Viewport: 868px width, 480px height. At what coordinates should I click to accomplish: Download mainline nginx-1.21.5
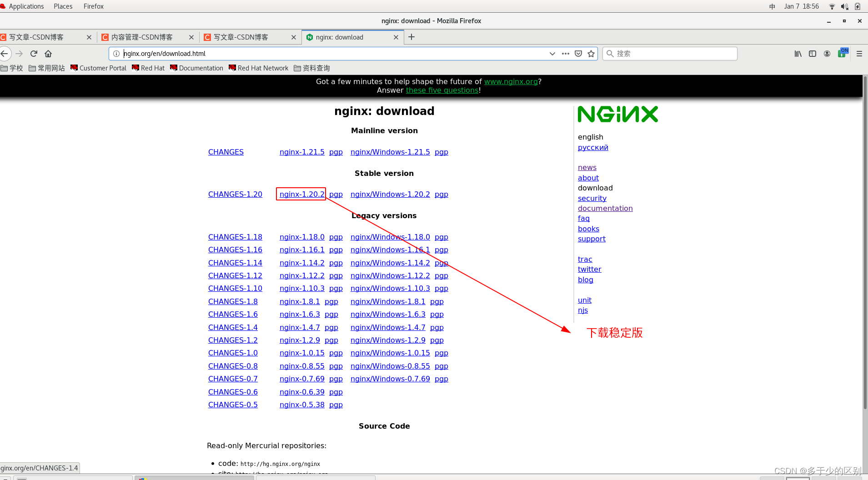pos(302,152)
